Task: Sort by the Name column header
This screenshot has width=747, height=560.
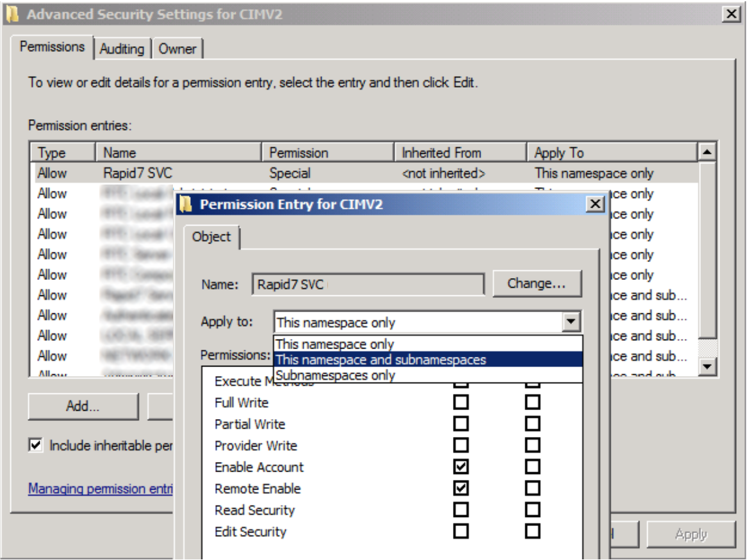Action: (179, 152)
